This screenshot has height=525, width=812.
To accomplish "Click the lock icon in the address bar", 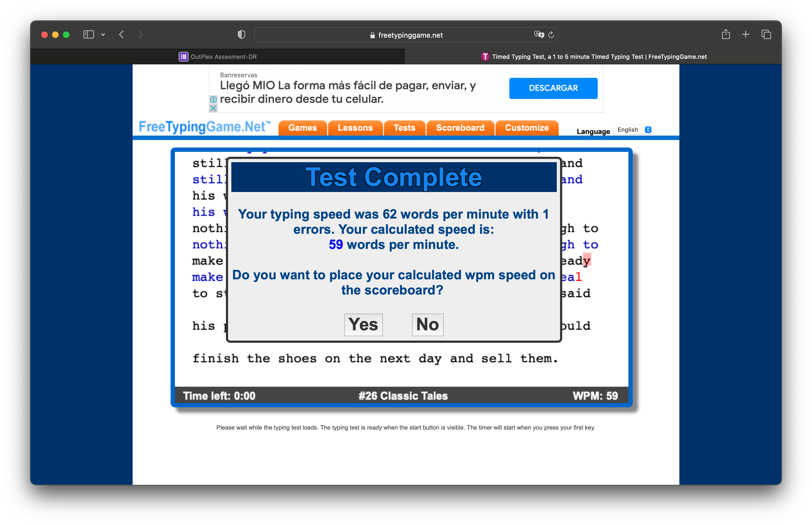I will pos(372,35).
